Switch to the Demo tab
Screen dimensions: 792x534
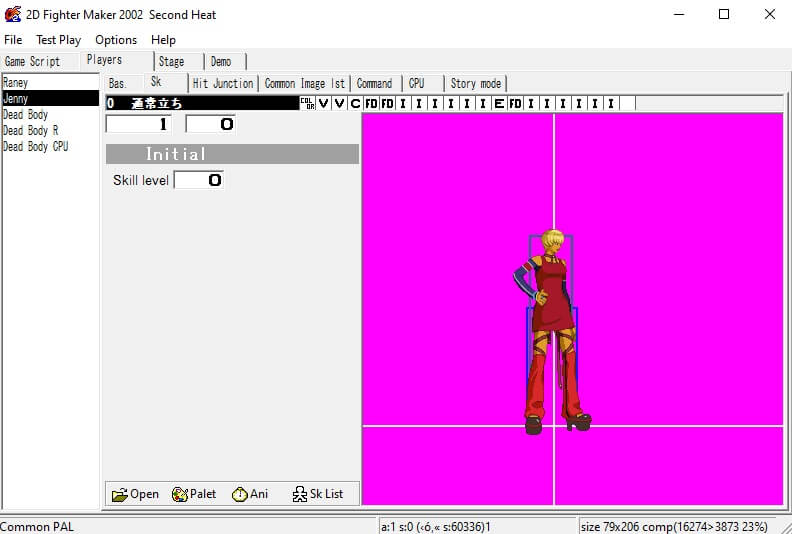pyautogui.click(x=225, y=62)
